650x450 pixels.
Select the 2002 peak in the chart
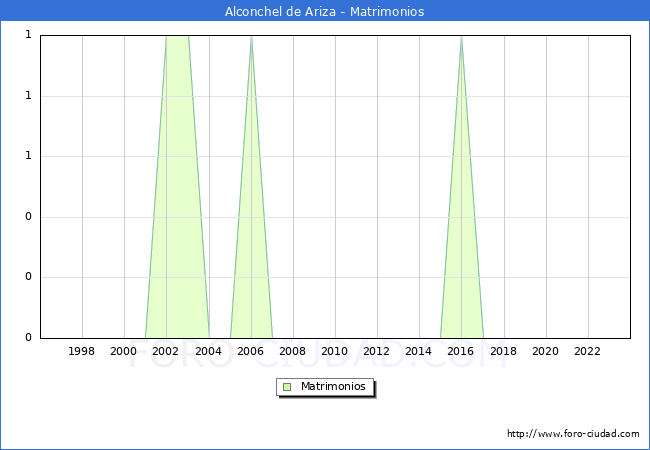[x=177, y=40]
